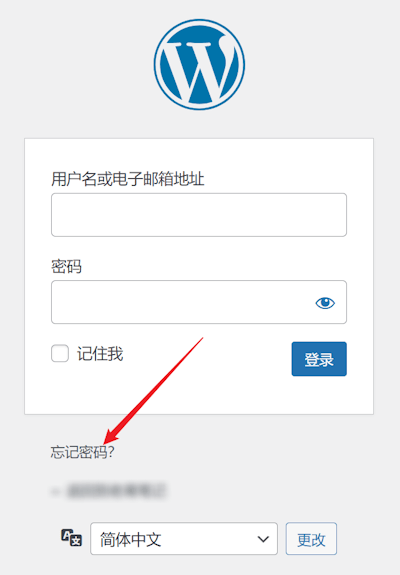Click the white W letter in logo

point(199,67)
